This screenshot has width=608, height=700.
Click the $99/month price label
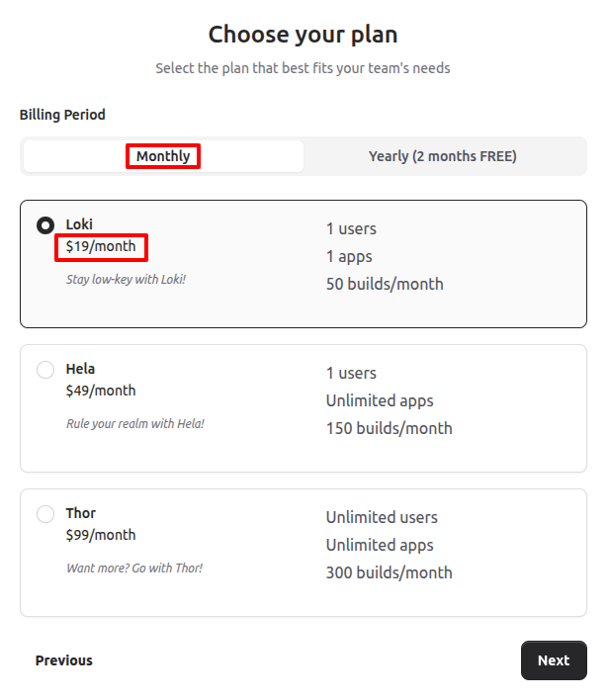point(101,535)
